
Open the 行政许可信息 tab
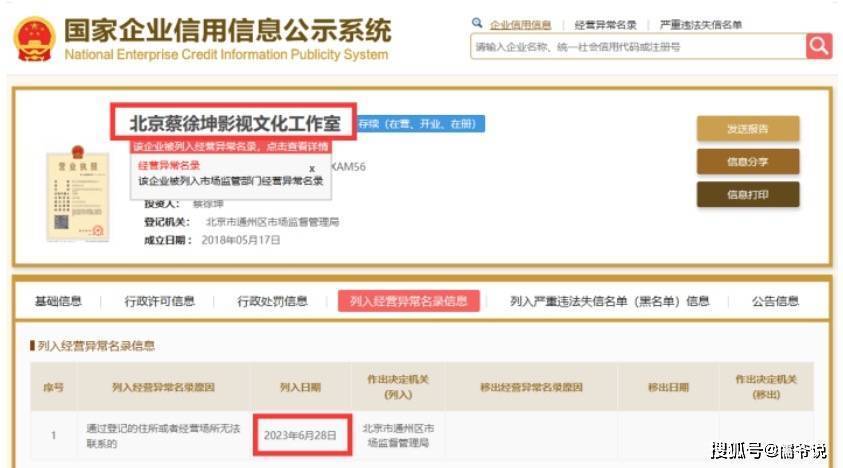[x=160, y=301]
